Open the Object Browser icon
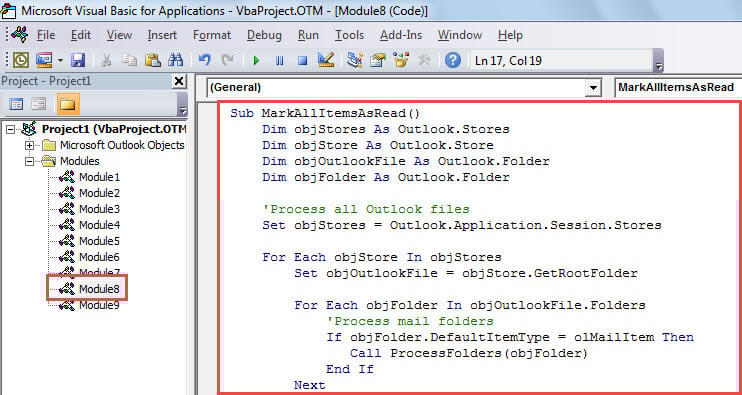The image size is (742, 395). point(401,60)
